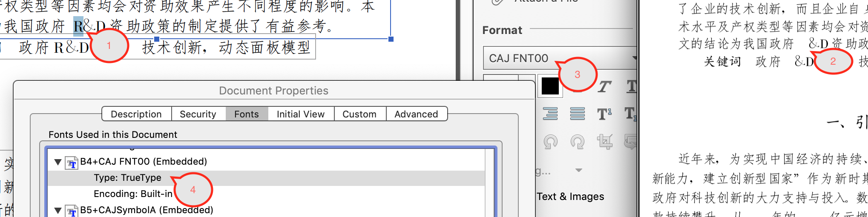868x217 pixels.
Task: Switch to the Security tab
Action: [x=198, y=114]
